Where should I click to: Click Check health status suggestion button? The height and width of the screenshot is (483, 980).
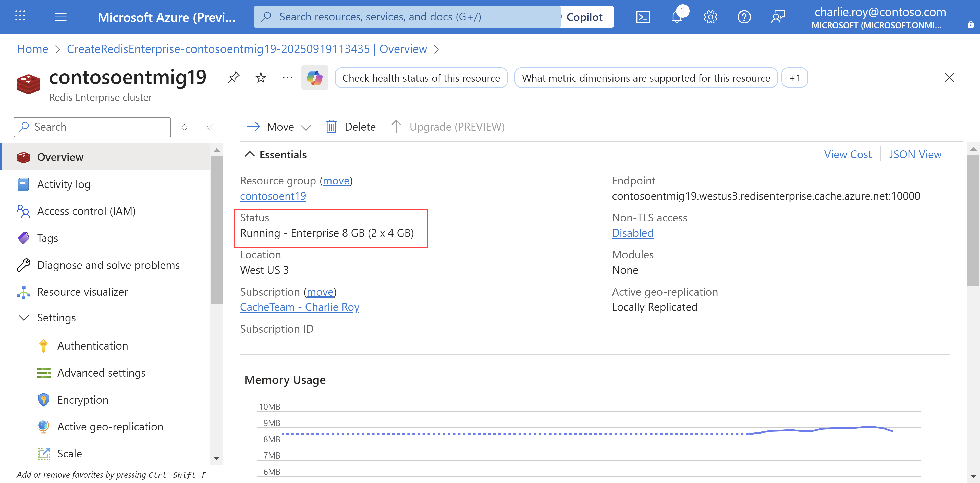pos(421,78)
